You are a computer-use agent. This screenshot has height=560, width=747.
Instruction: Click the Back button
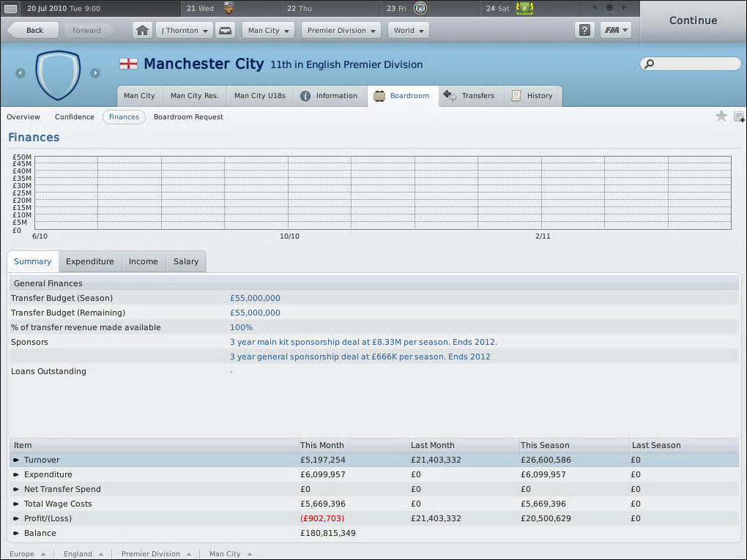[32, 31]
